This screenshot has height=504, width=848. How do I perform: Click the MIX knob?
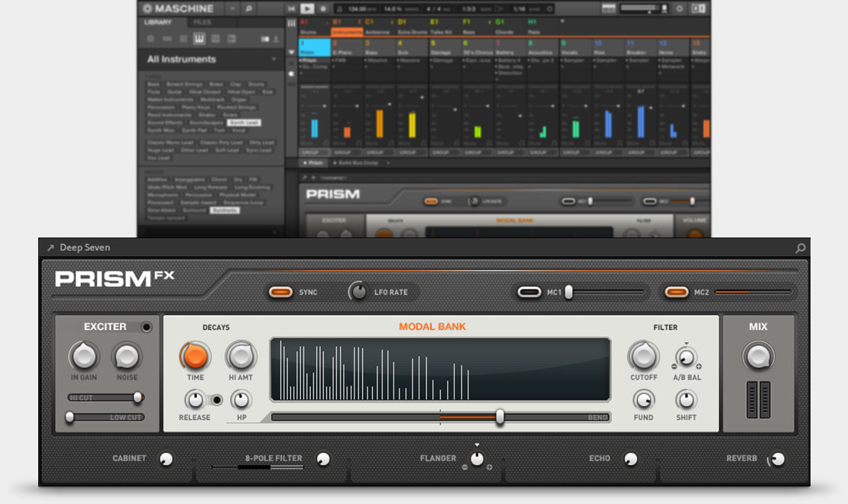(x=758, y=356)
